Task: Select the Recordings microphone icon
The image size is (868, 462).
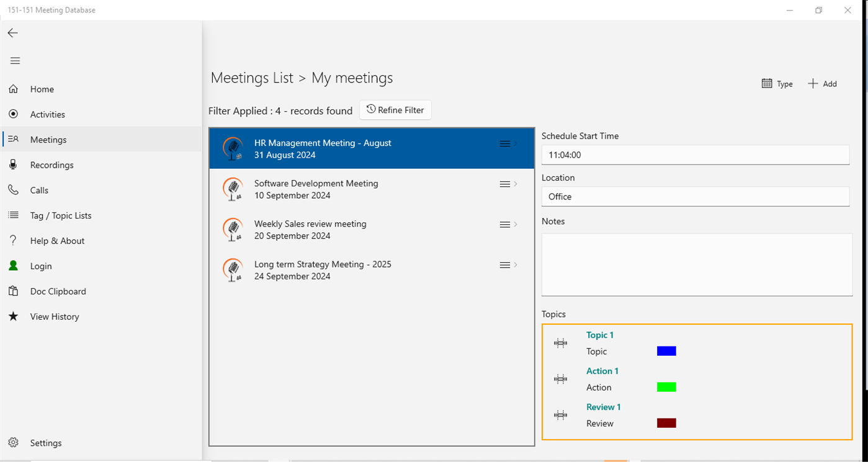Action: tap(13, 165)
